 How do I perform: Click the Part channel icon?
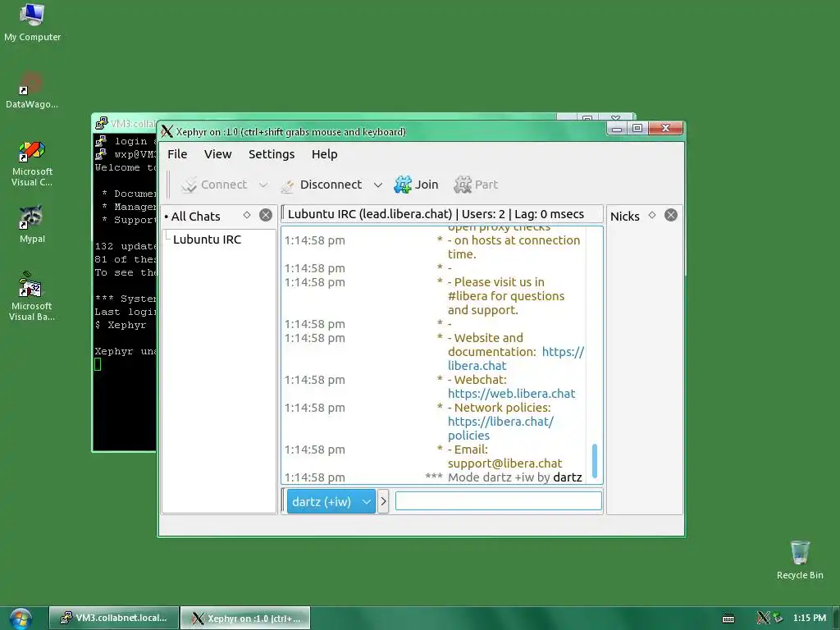pyautogui.click(x=463, y=185)
